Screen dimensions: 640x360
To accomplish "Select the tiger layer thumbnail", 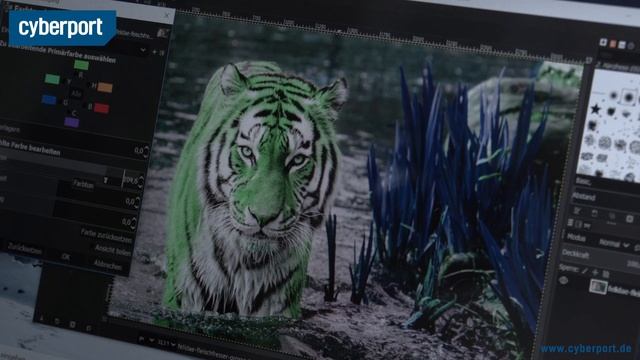I will coord(598,287).
